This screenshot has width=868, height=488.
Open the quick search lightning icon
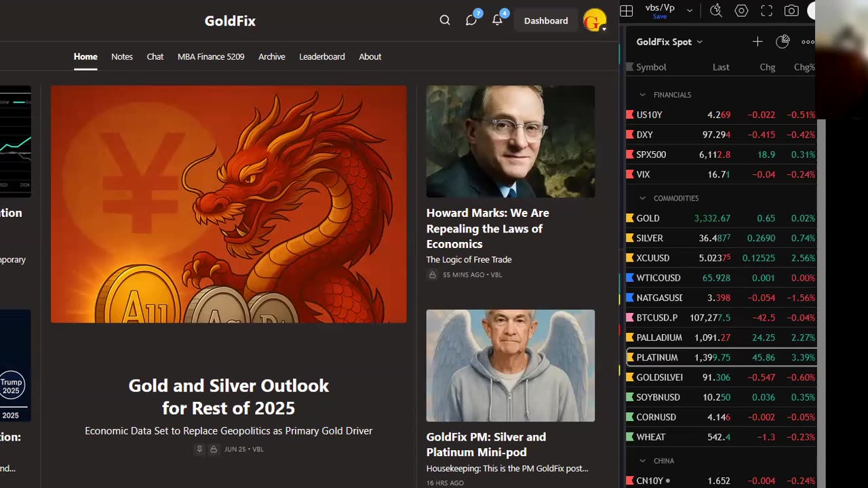pyautogui.click(x=716, y=11)
